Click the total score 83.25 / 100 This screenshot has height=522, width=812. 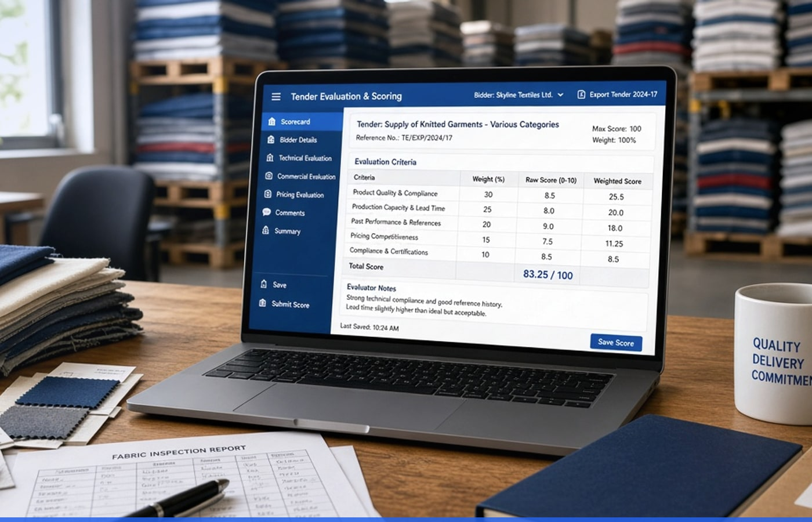coord(548,274)
